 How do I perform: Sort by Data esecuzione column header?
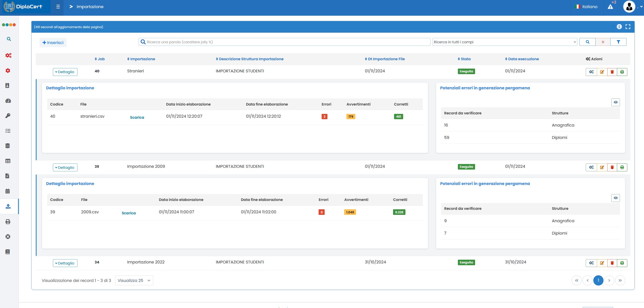tap(523, 59)
